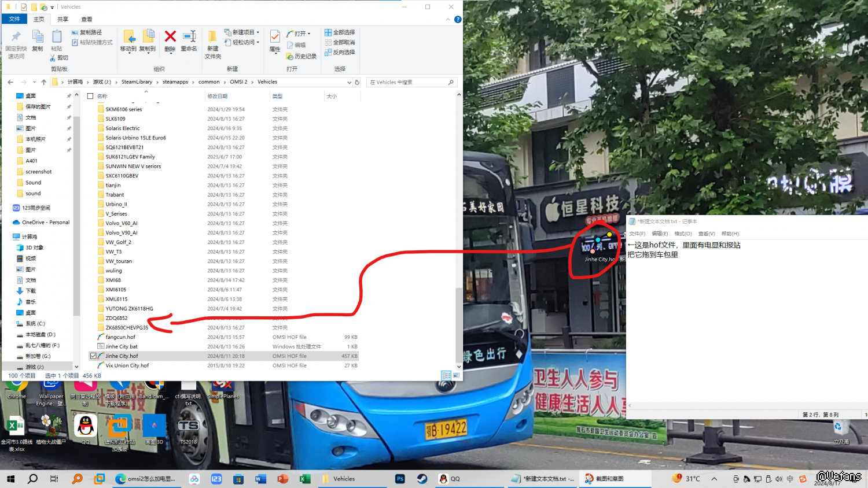Open Steam from the taskbar
The width and height of the screenshot is (868, 488).
(422, 479)
